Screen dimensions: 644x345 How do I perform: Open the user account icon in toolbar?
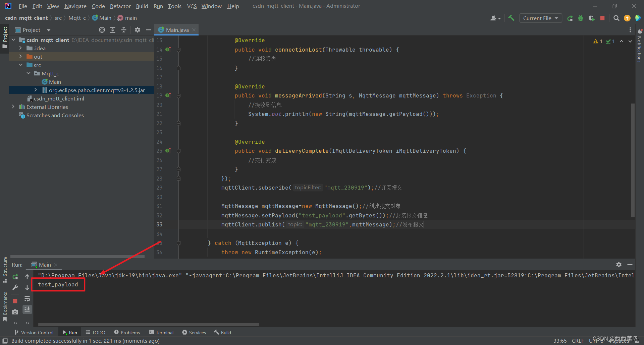[x=495, y=18]
